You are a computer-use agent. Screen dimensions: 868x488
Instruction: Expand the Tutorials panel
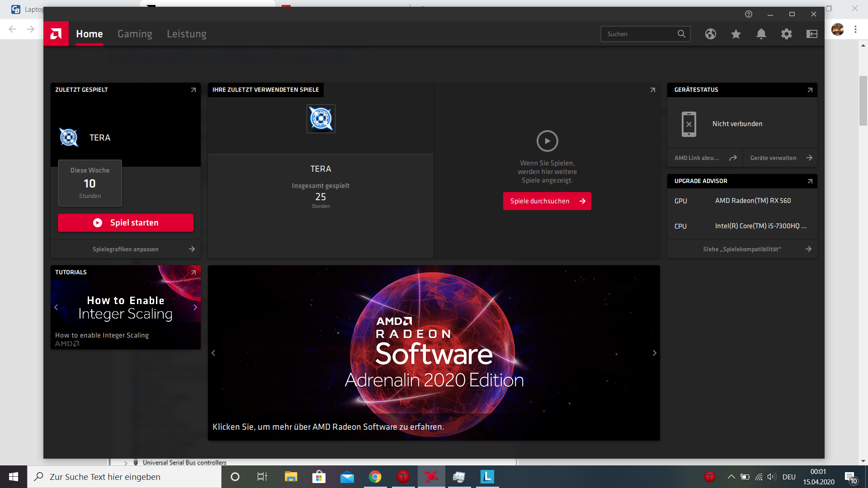(x=193, y=272)
